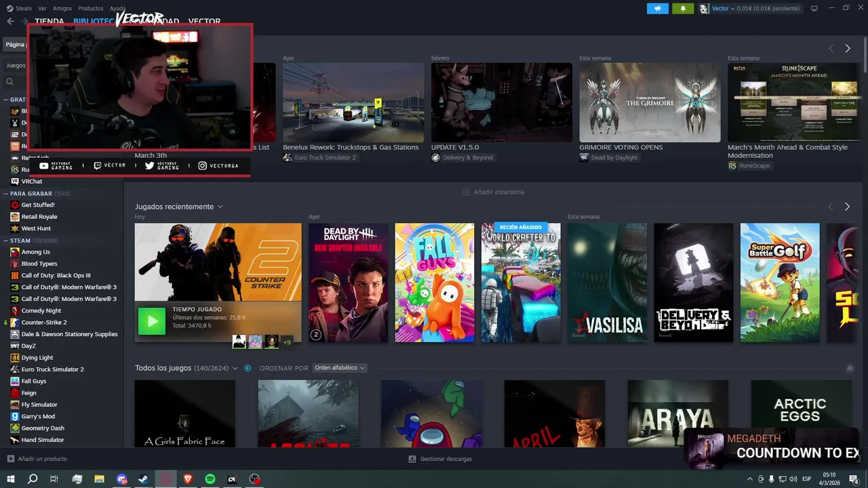
Task: Click the Retail Royale game icon
Action: (x=15, y=217)
